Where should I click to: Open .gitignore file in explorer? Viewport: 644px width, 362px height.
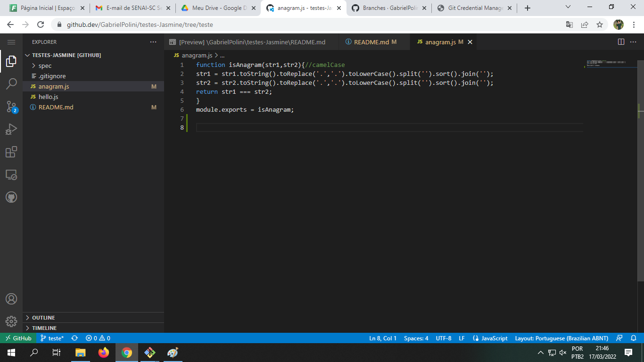pyautogui.click(x=93, y=76)
